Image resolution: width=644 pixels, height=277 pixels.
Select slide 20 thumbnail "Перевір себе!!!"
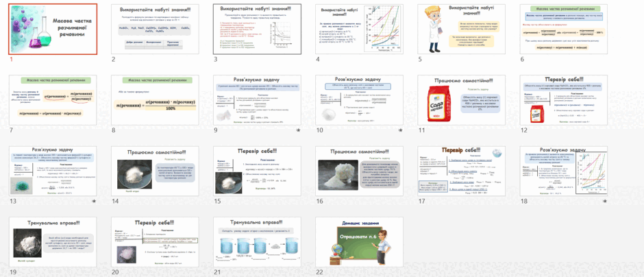coord(155,242)
